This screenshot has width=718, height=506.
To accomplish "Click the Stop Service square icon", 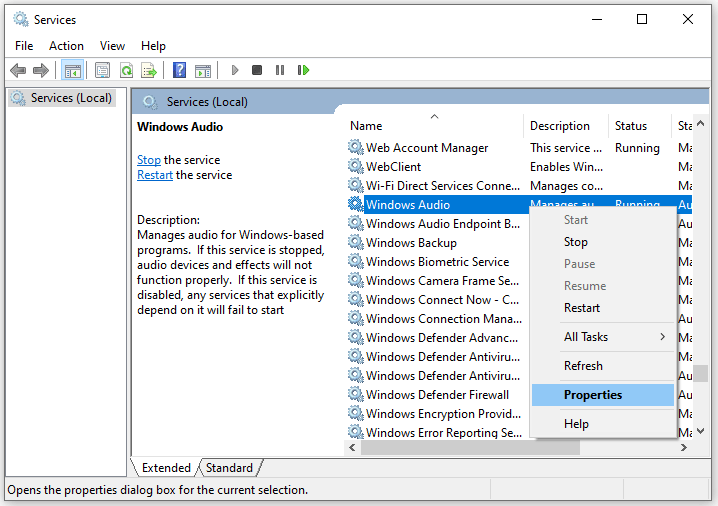I will click(x=257, y=70).
